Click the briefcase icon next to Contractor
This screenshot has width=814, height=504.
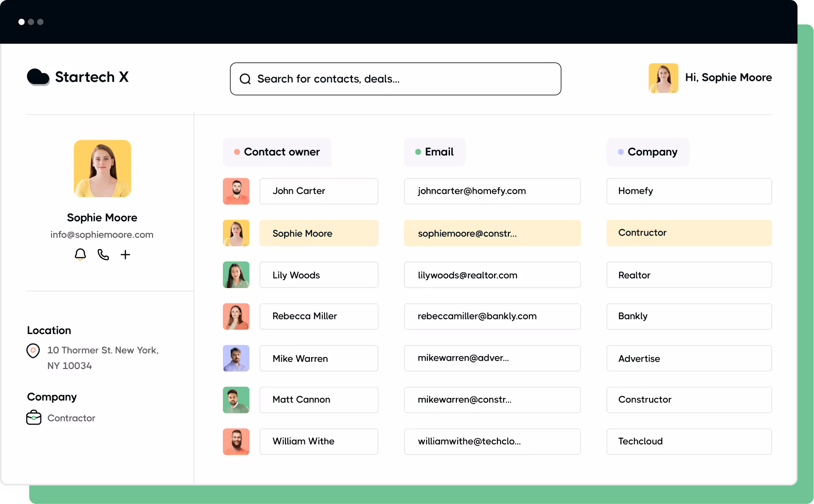coord(34,418)
